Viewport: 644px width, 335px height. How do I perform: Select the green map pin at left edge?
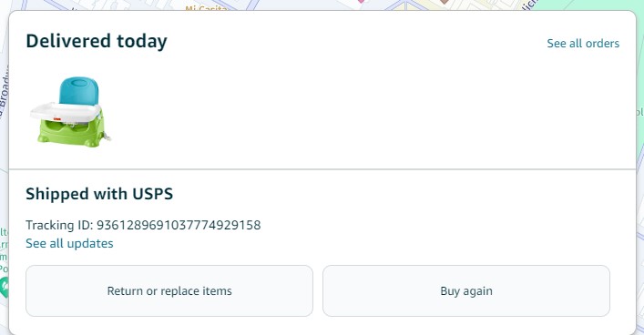[x=4, y=287]
